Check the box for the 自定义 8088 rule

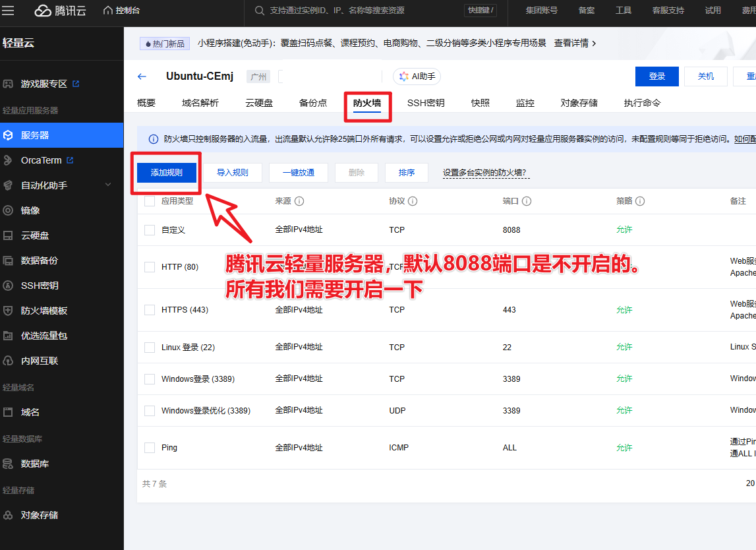150,230
